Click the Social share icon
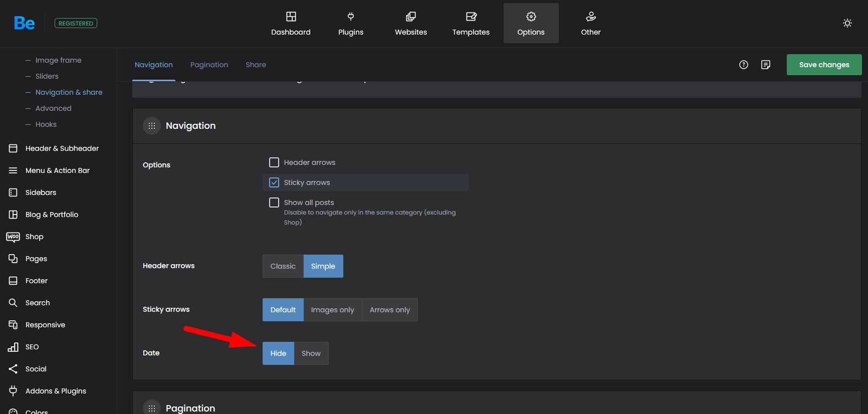Screen dimensions: 868x414 13,369
